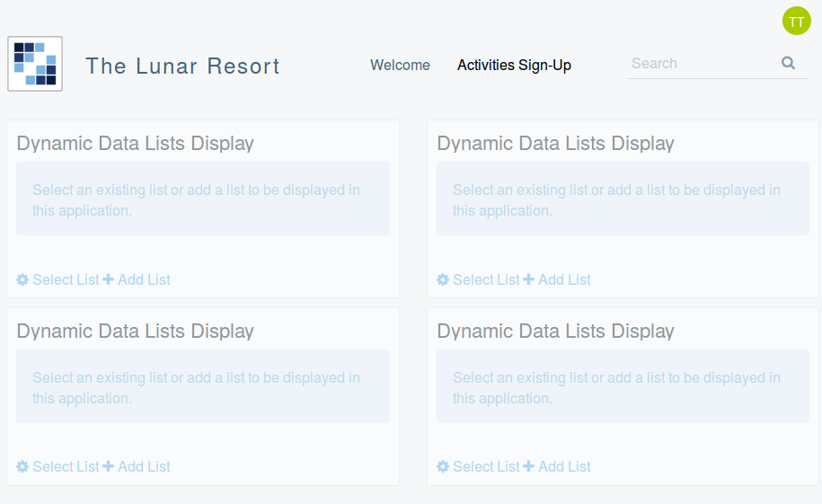Image resolution: width=822 pixels, height=504 pixels.
Task: Click Select List in bottom-right portlet
Action: [x=486, y=466]
